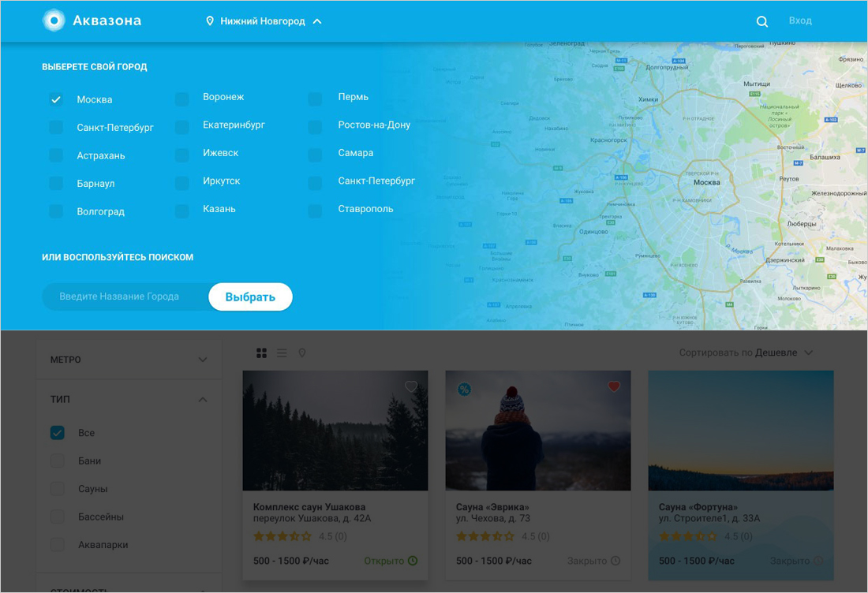Screen dimensions: 868x593
Task: Open the Аквазона home link text
Action: (x=107, y=21)
